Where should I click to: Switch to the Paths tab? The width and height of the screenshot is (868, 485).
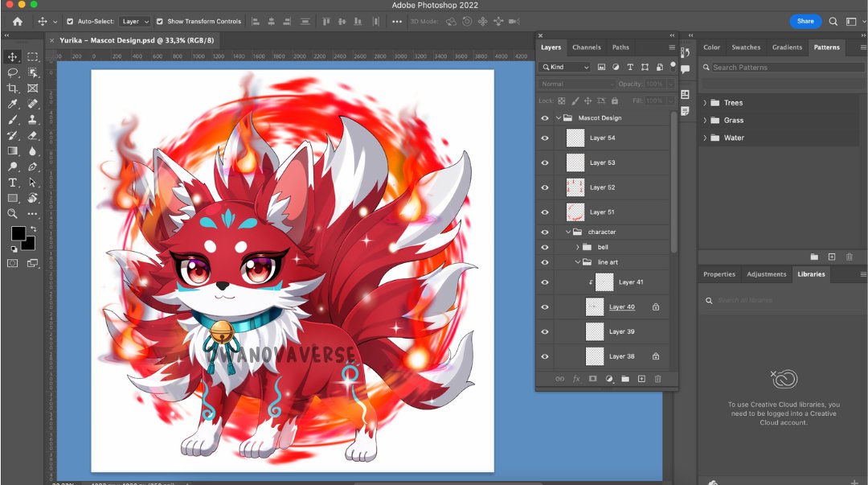pyautogui.click(x=620, y=47)
